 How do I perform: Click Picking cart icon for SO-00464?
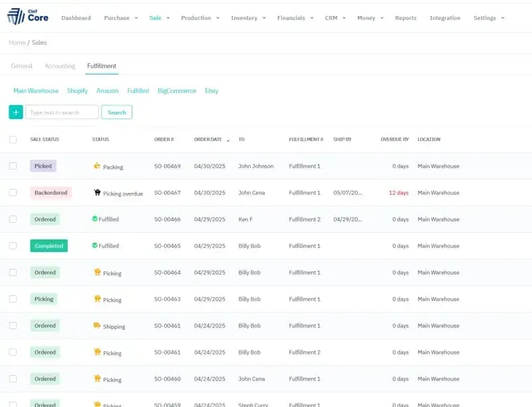[x=97, y=272]
